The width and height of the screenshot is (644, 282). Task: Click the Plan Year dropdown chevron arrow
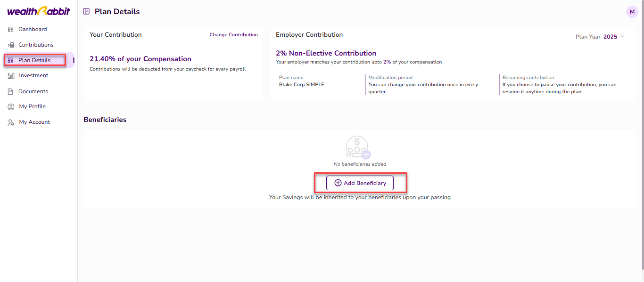coord(622,37)
